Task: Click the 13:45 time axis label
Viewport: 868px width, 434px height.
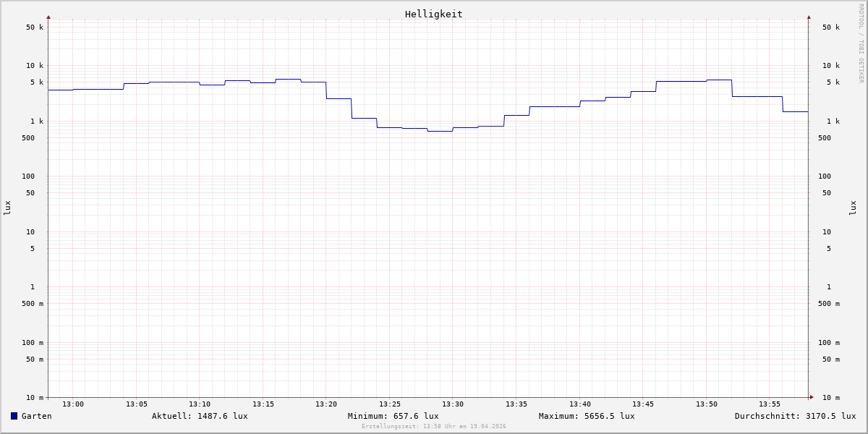Action: (643, 404)
